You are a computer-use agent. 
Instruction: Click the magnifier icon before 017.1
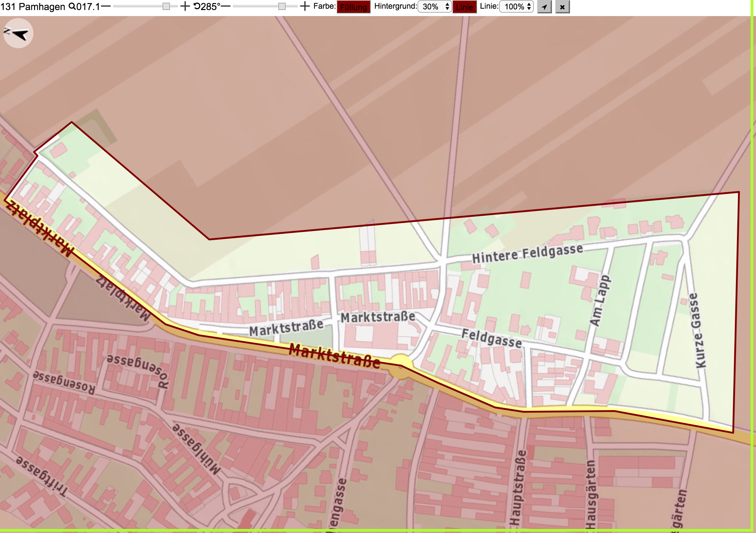(x=72, y=6)
